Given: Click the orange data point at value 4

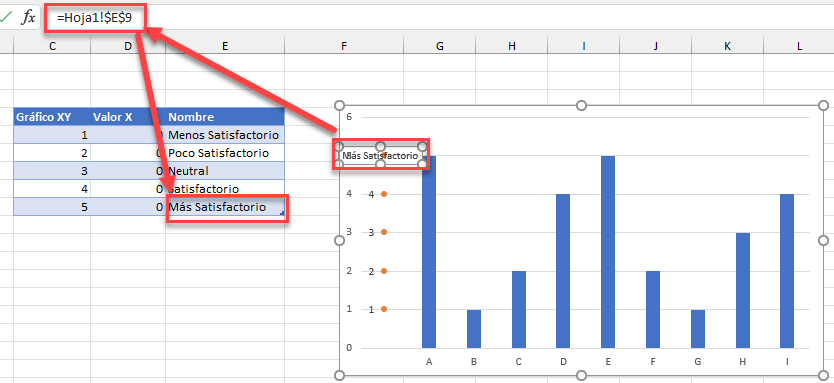Looking at the screenshot, I should pos(384,194).
